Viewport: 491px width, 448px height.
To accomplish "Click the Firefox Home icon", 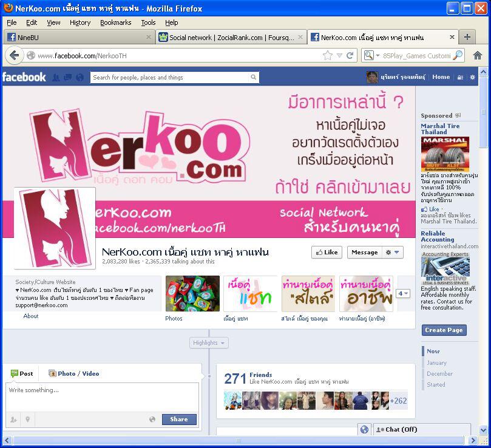I will [x=478, y=55].
